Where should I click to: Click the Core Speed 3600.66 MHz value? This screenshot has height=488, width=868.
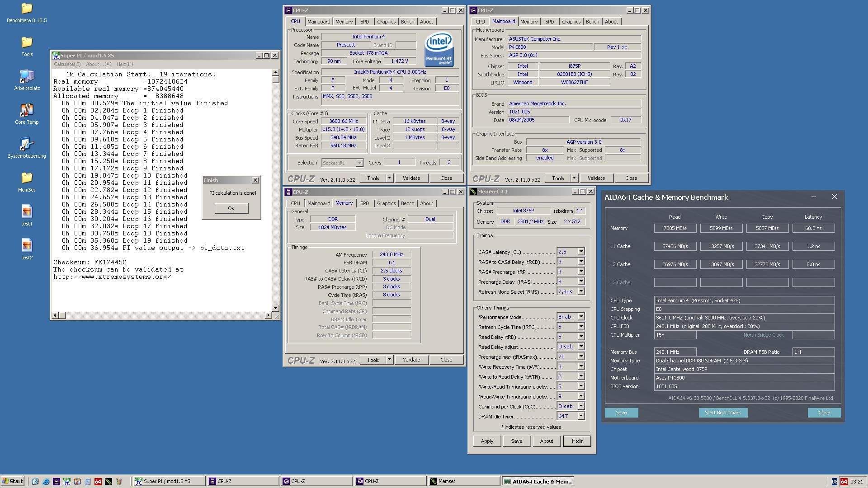[344, 121]
